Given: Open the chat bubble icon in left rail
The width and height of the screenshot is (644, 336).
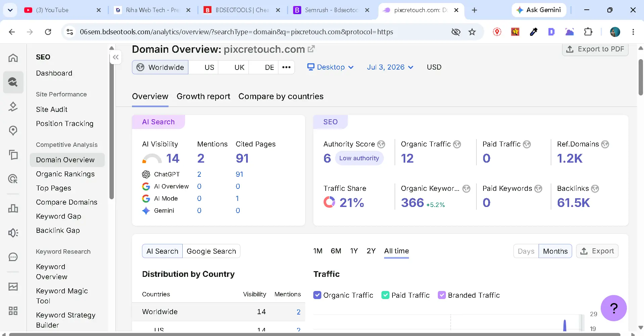Looking at the screenshot, I should click(13, 257).
